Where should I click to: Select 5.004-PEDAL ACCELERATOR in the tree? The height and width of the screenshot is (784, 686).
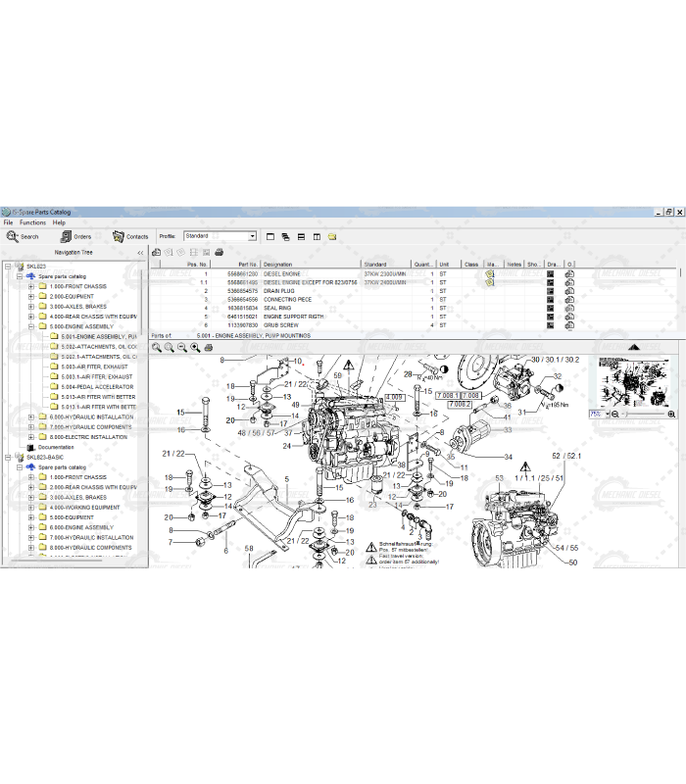click(97, 386)
